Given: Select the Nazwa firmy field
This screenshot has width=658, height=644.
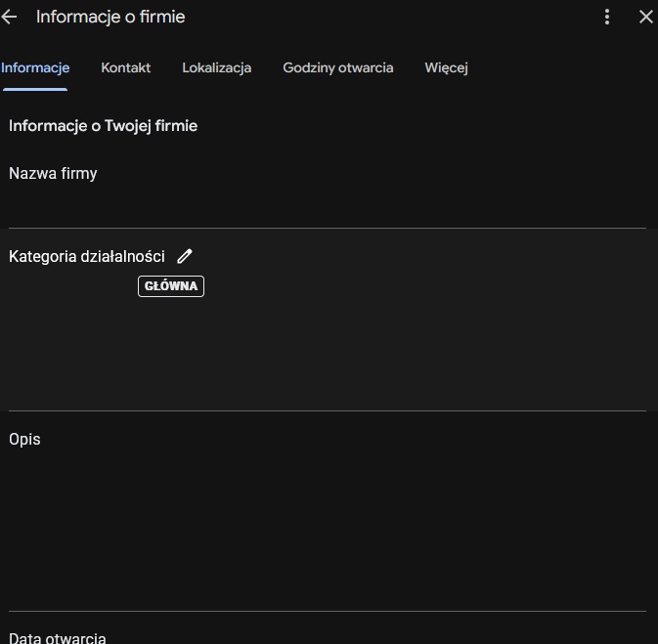Looking at the screenshot, I should pyautogui.click(x=328, y=193).
